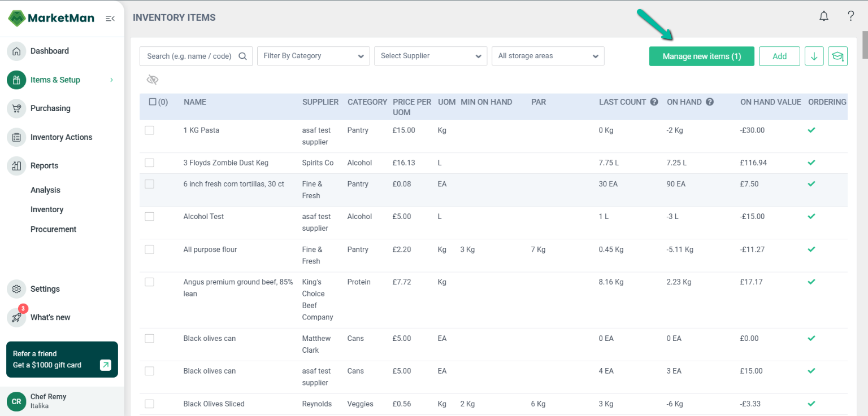
Task: Expand the Select Supplier dropdown
Action: [431, 55]
